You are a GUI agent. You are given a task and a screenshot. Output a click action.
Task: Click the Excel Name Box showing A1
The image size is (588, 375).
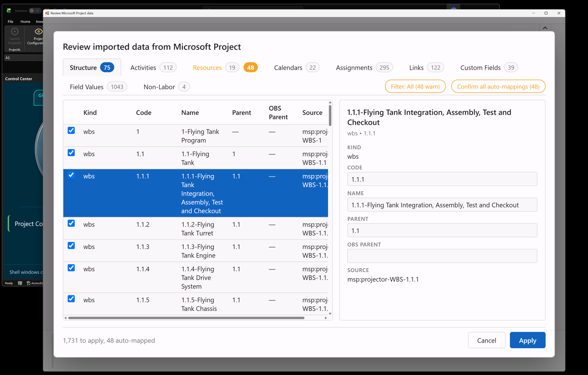(x=24, y=58)
